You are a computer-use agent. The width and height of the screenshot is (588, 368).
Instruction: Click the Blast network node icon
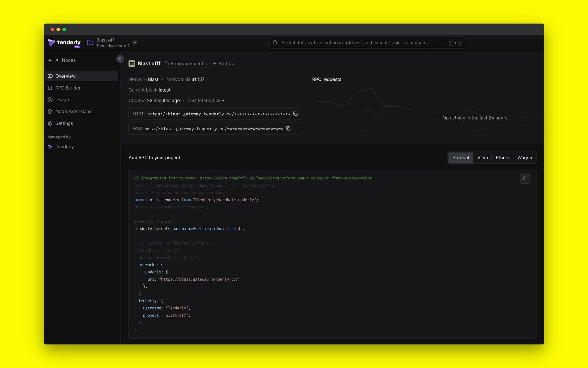[132, 64]
